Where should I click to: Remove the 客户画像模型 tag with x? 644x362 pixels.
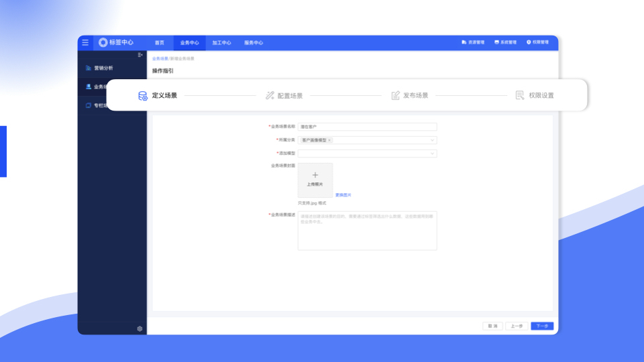[x=329, y=140]
